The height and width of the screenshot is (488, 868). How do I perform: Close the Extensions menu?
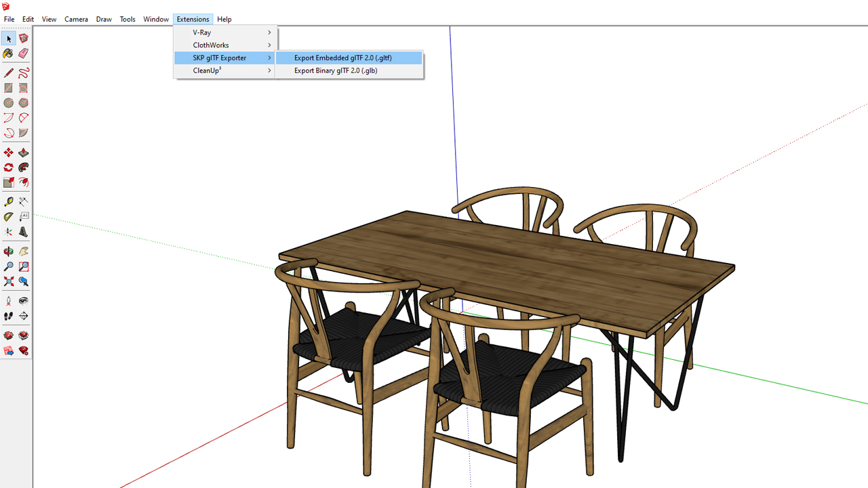(x=193, y=19)
